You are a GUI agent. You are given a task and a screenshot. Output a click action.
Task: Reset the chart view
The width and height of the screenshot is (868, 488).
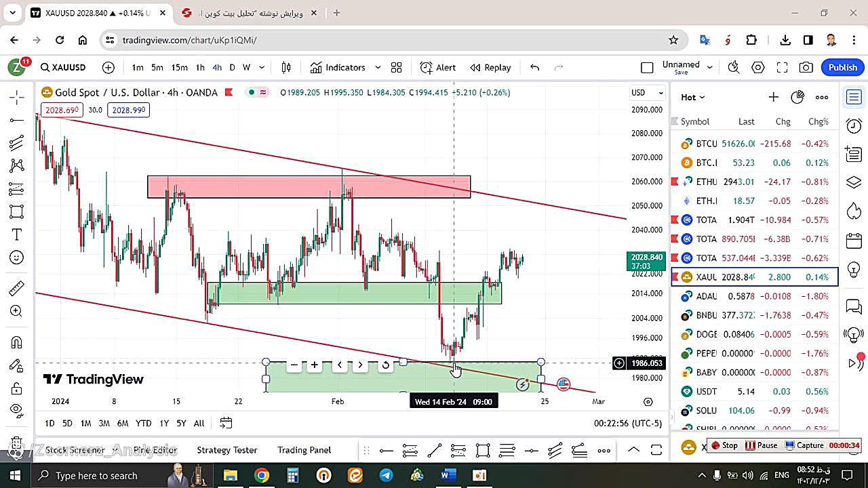coord(385,365)
